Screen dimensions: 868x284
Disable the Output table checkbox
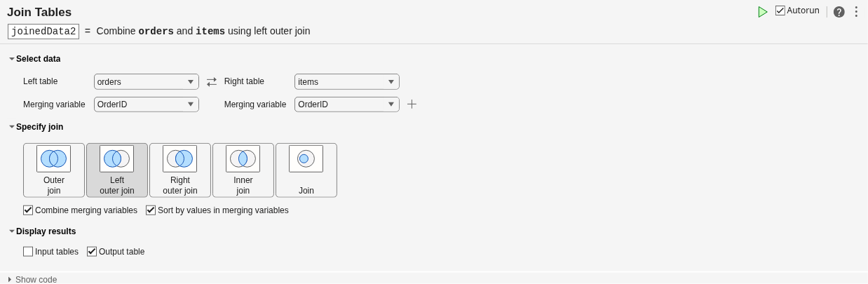[92, 252]
